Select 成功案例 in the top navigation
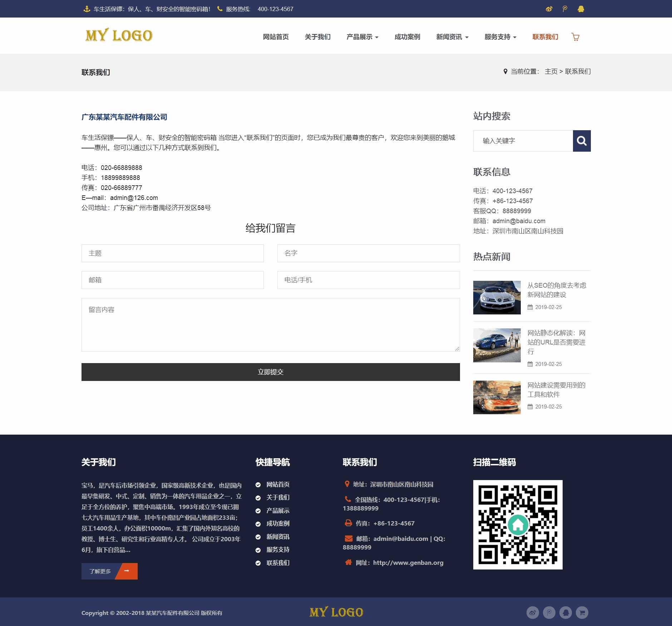 click(407, 37)
